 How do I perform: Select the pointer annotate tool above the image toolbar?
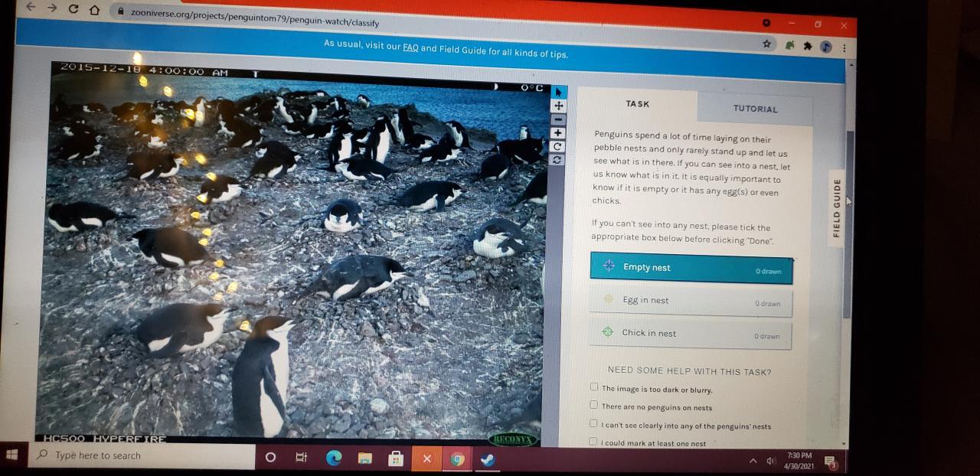tap(558, 93)
